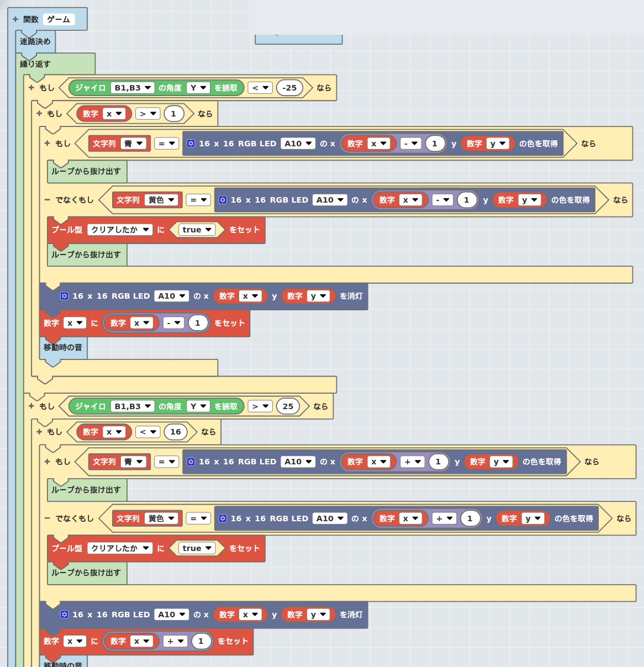Select the 迷路決め function call block

35,41
